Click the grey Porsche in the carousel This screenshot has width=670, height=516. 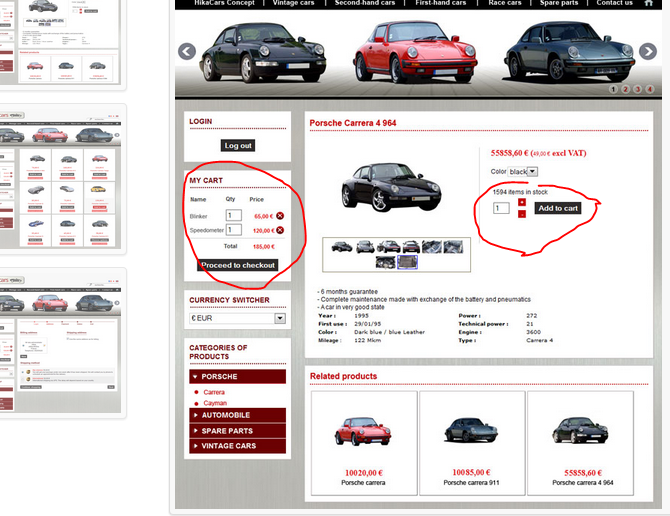[570, 50]
